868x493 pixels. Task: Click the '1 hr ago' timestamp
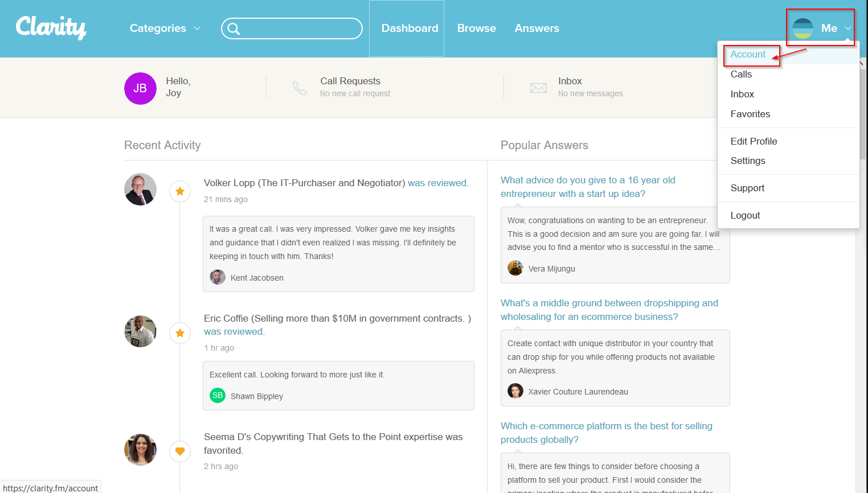219,348
